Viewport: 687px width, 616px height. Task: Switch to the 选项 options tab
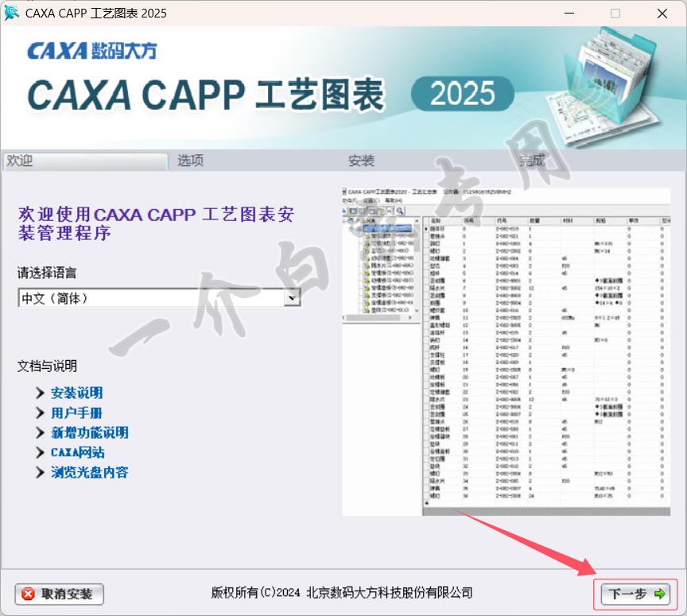pos(190,161)
